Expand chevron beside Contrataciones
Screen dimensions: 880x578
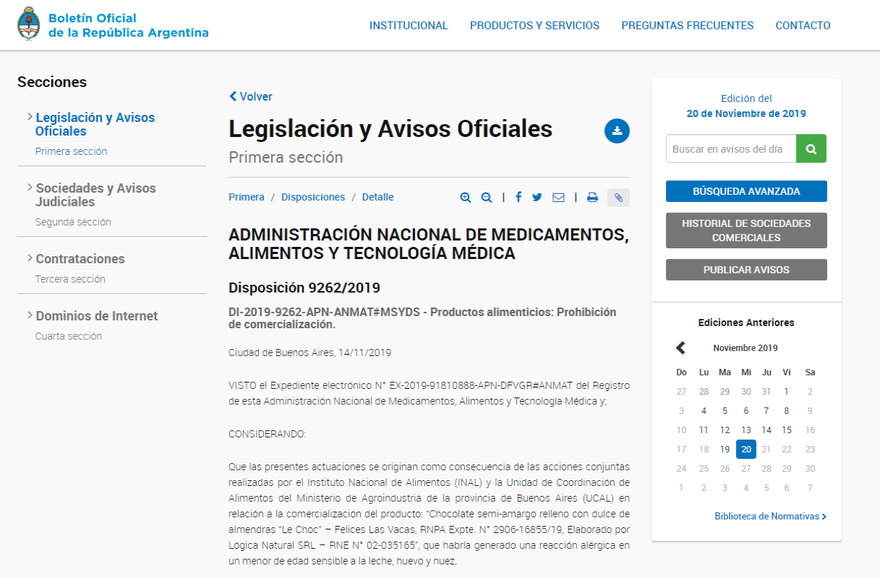pyautogui.click(x=30, y=258)
